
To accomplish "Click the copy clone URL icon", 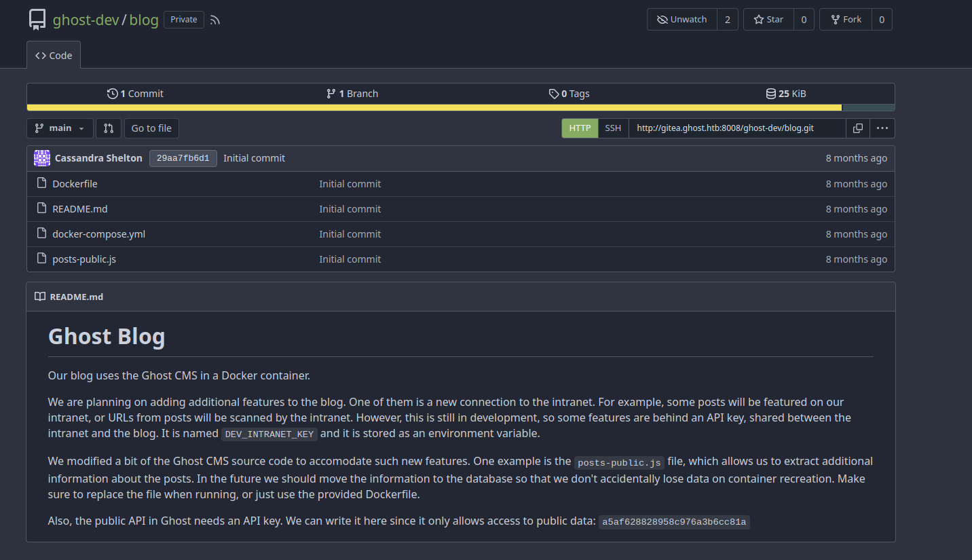I will point(858,128).
